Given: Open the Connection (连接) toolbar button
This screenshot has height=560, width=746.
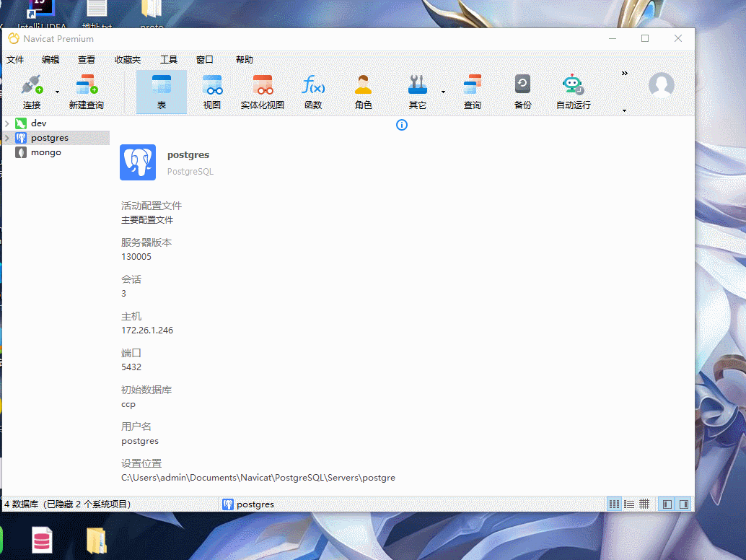Looking at the screenshot, I should (x=32, y=92).
